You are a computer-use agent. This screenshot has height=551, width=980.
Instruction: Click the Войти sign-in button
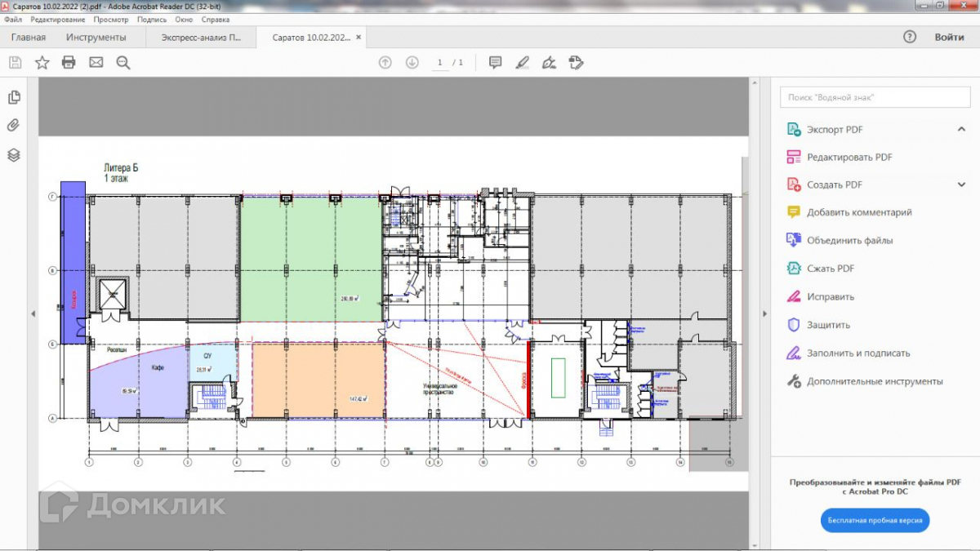pyautogui.click(x=949, y=38)
